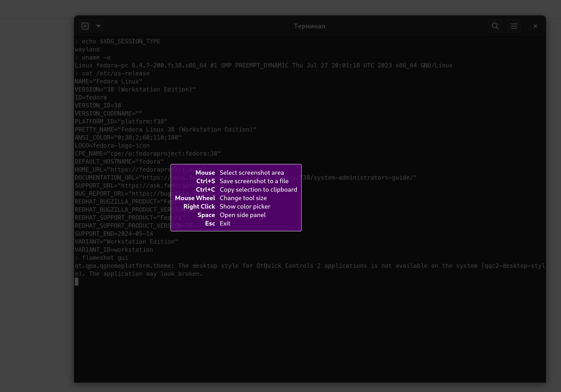Click the LOGO=fedora-logo-icon line

112,146
